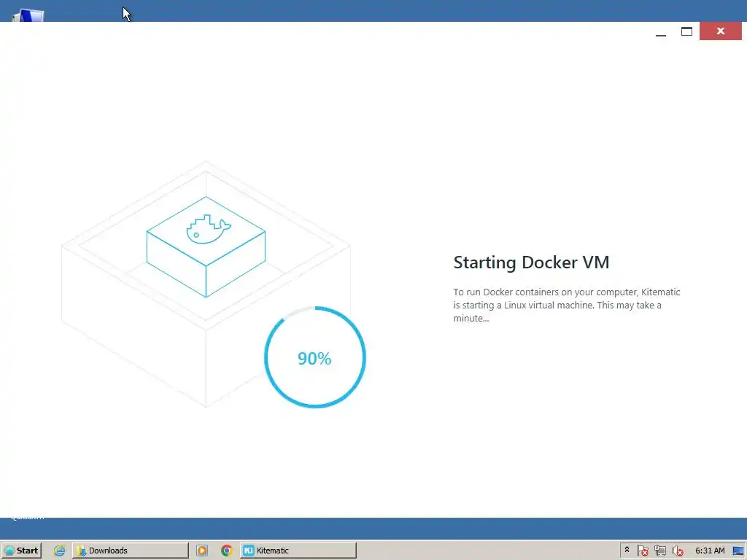Click the 6:31 AM clock

coord(709,551)
